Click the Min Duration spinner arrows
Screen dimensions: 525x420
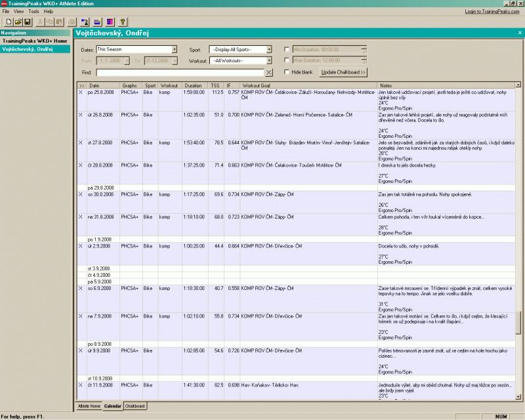[364, 50]
